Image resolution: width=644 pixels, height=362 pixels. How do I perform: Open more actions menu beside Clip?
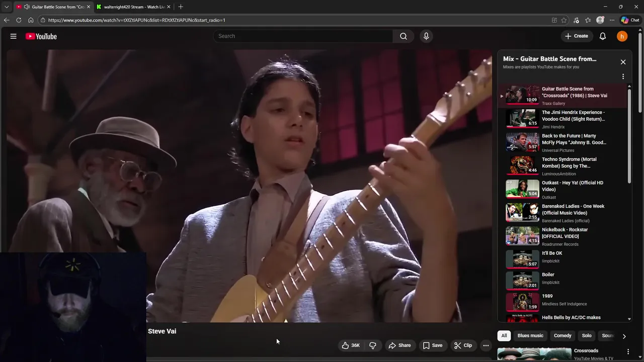[486, 345]
